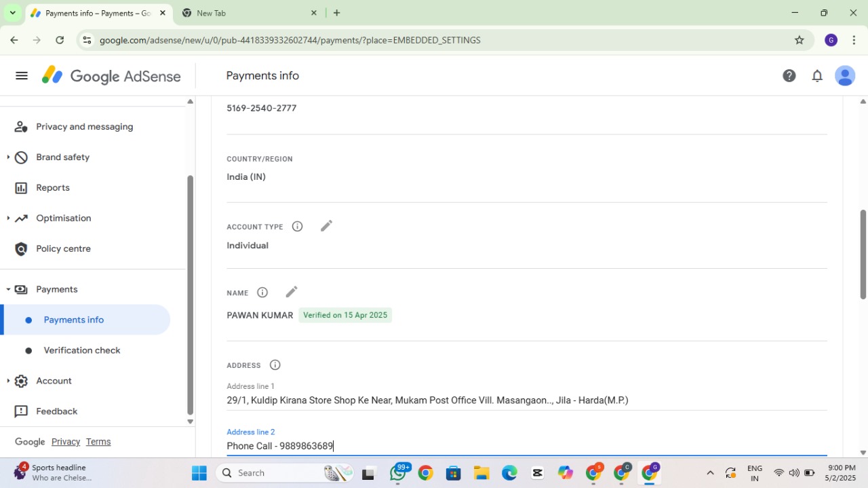Bookmark this page with the star
The width and height of the screenshot is (868, 488).
pyautogui.click(x=800, y=40)
